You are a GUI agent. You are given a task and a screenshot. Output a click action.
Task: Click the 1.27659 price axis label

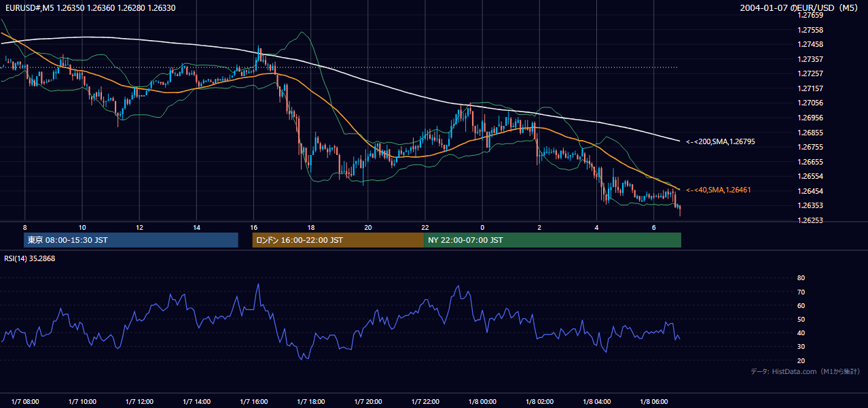click(810, 15)
